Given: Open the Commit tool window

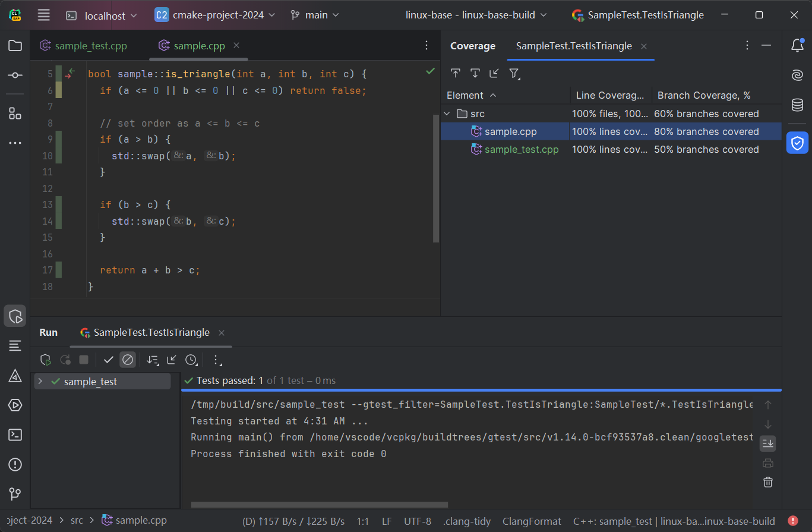Looking at the screenshot, I should [x=15, y=75].
